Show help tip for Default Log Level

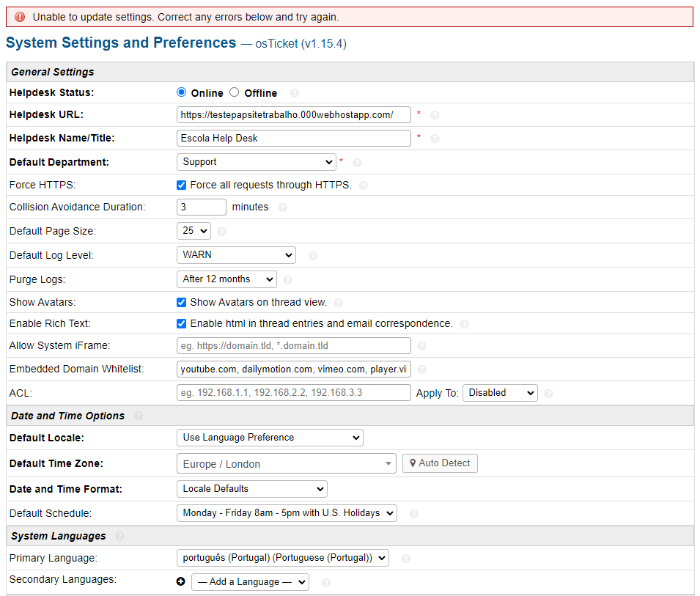coord(313,256)
